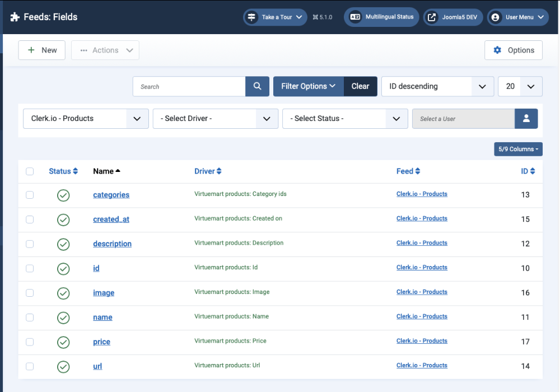Viewport: 560px width, 392px height.
Task: Open the Take a Tour menu
Action: pos(275,17)
